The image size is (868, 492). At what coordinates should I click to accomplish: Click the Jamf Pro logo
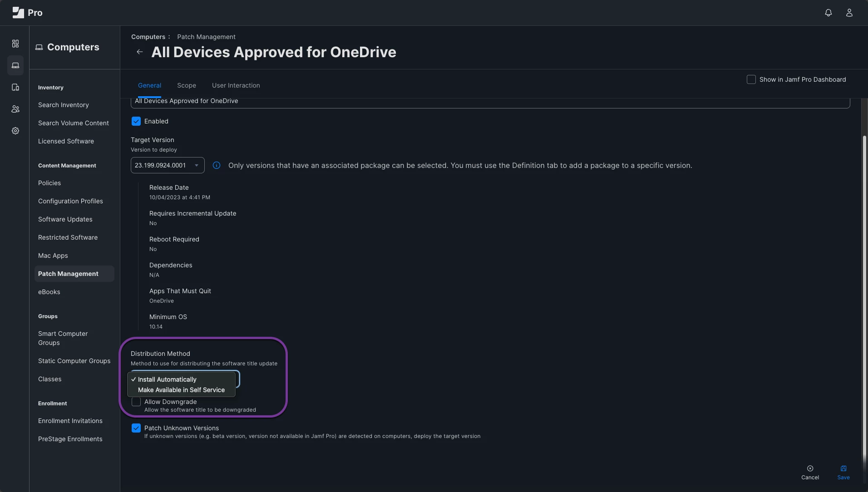(27, 13)
